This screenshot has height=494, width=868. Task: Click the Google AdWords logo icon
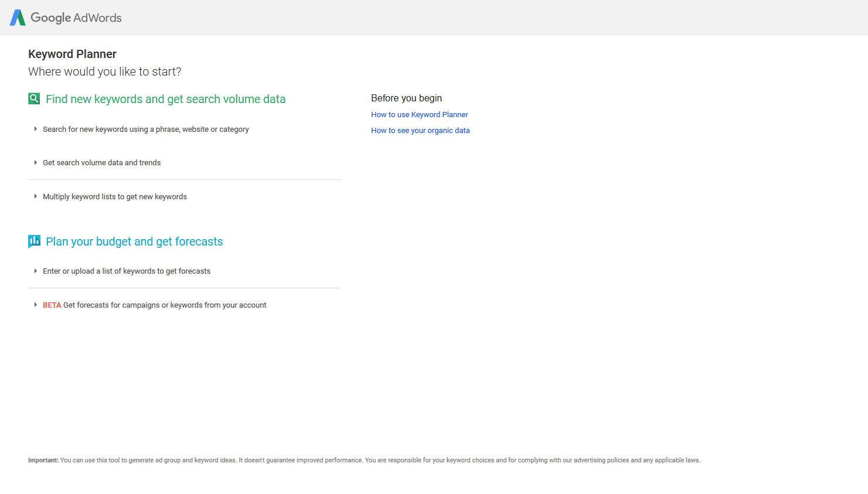(18, 18)
